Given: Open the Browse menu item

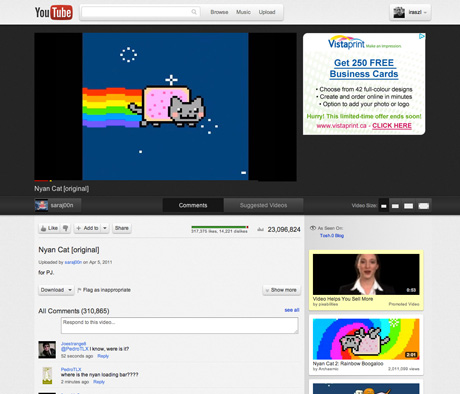Looking at the screenshot, I should tap(219, 12).
